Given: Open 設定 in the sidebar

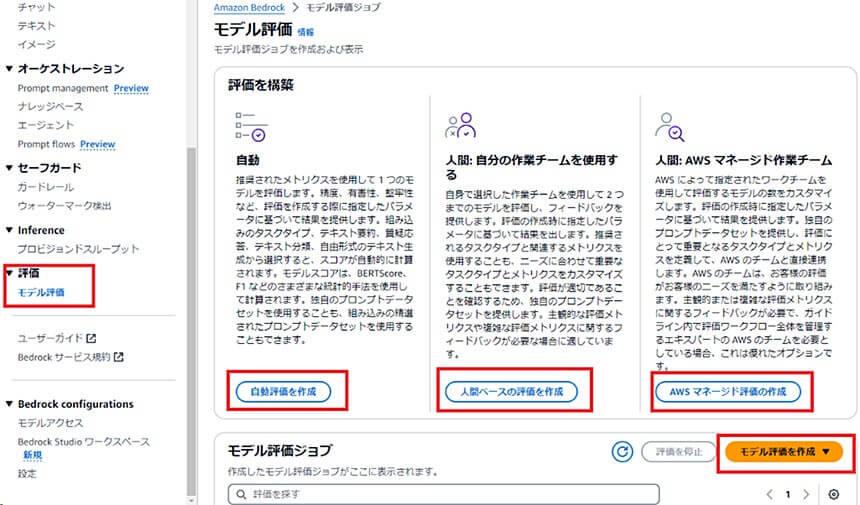Looking at the screenshot, I should pos(27,473).
